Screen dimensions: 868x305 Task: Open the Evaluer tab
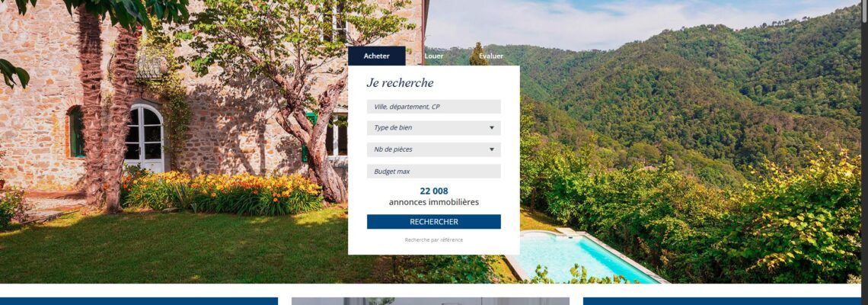click(x=491, y=56)
